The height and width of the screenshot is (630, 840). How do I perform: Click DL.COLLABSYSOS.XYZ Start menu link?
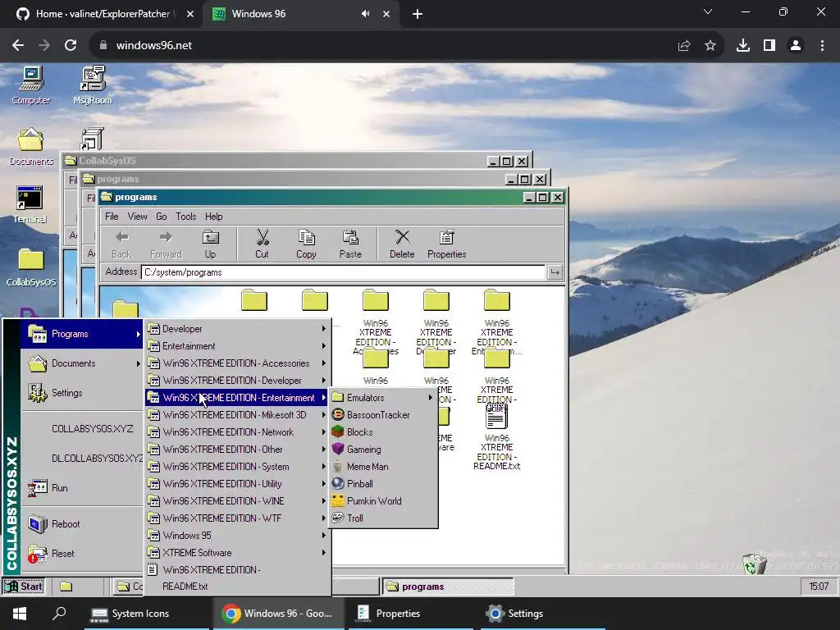(82, 458)
